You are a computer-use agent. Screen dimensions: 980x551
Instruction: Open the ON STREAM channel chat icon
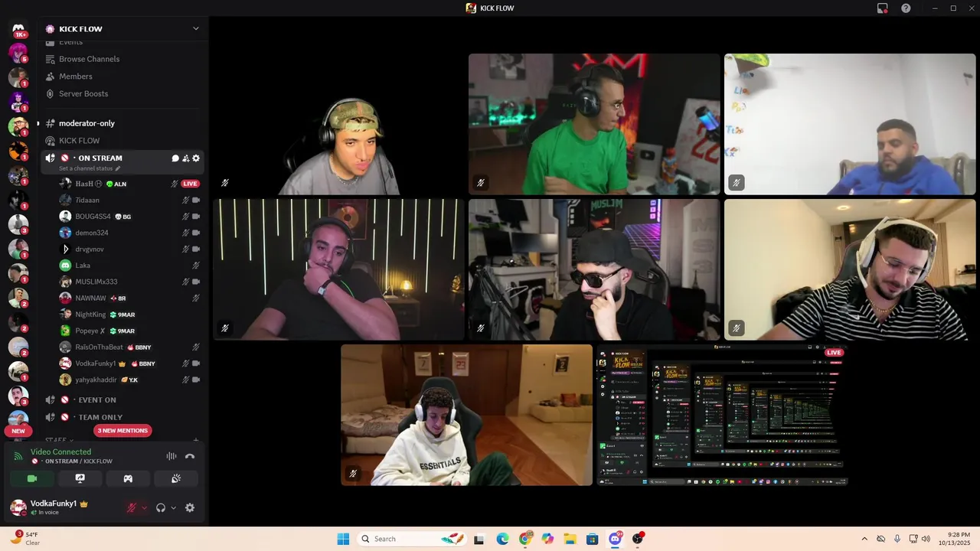tap(175, 158)
